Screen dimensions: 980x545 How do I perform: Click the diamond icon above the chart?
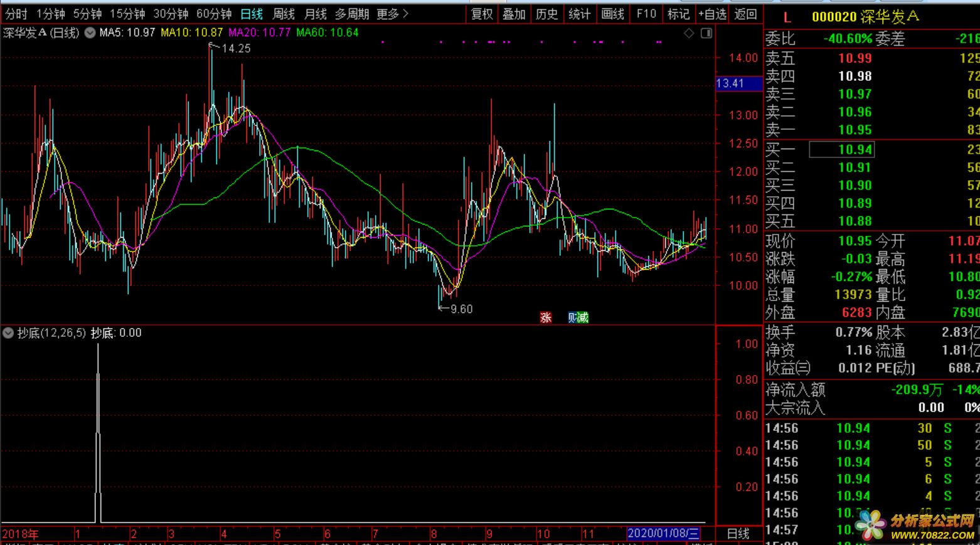(x=689, y=33)
